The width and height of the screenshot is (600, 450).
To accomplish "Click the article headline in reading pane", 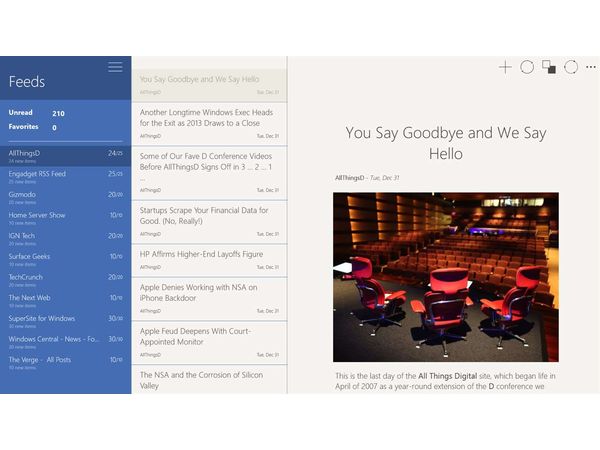I will coord(446,143).
